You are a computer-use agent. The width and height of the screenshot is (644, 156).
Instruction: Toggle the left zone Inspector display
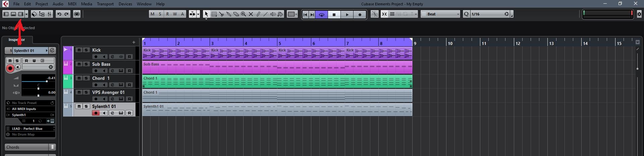click(6, 14)
